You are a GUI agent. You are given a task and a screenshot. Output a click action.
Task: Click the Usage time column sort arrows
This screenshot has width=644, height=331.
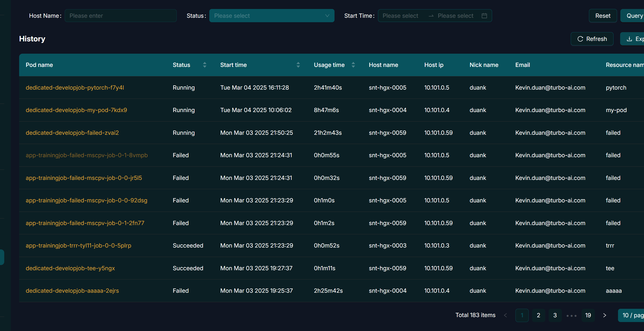(353, 65)
